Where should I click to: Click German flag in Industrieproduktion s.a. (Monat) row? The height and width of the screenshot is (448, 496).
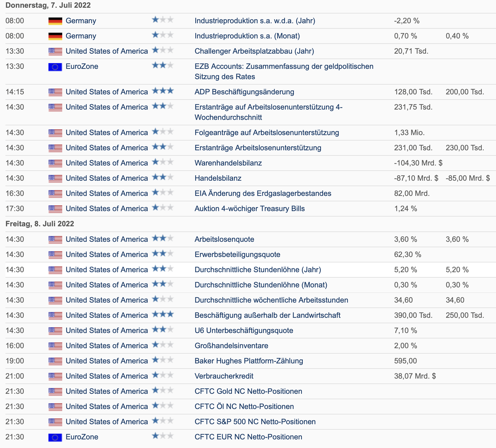pyautogui.click(x=55, y=36)
